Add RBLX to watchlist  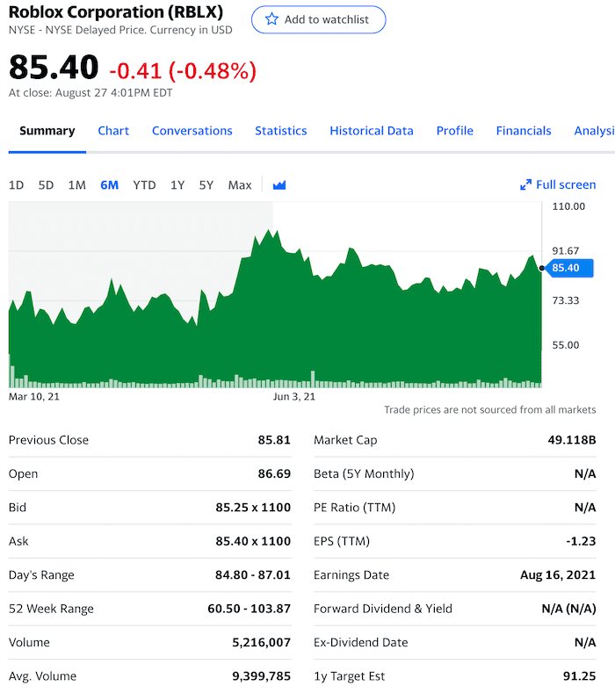(318, 19)
